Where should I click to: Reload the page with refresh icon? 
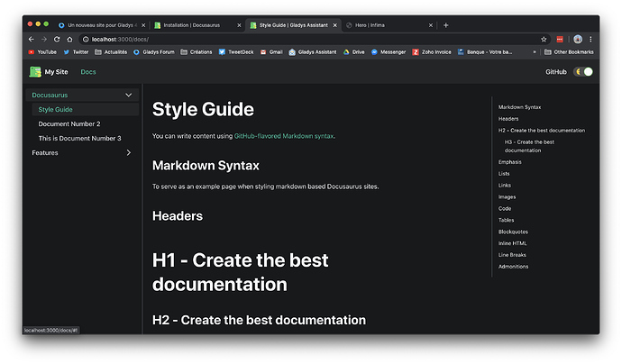(x=57, y=40)
